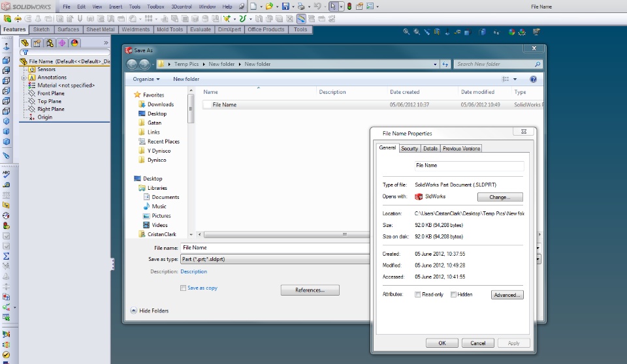Click the Curves icon in Features toolbar

[x=242, y=18]
